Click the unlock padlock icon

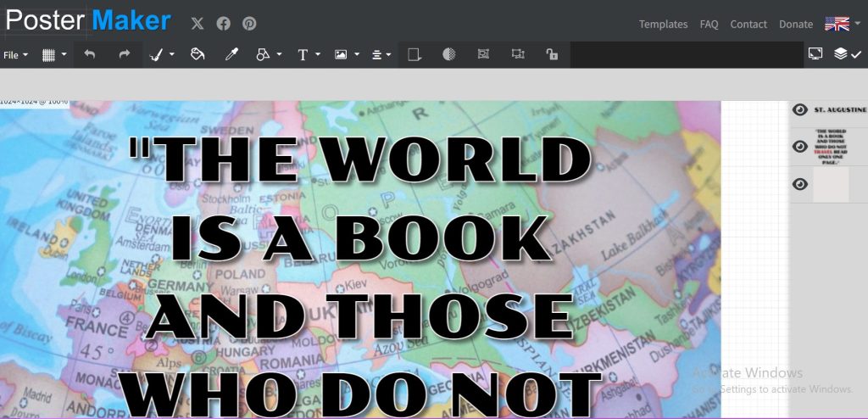pyautogui.click(x=552, y=53)
